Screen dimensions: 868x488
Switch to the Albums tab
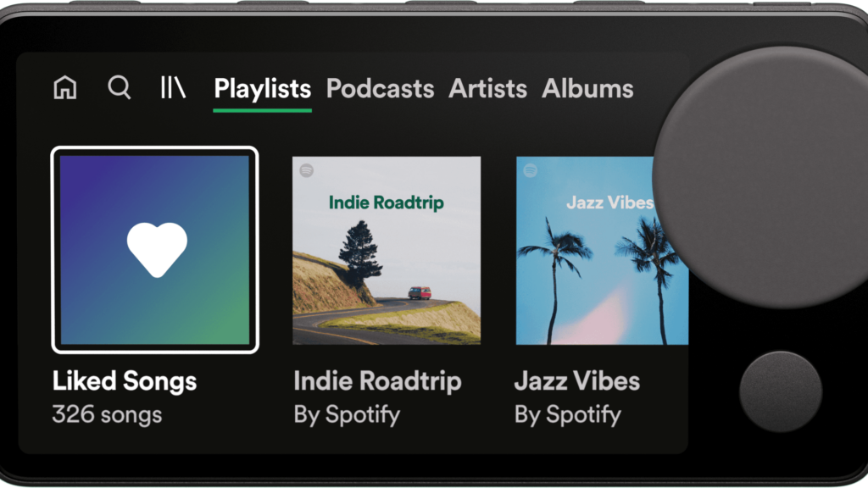point(587,88)
